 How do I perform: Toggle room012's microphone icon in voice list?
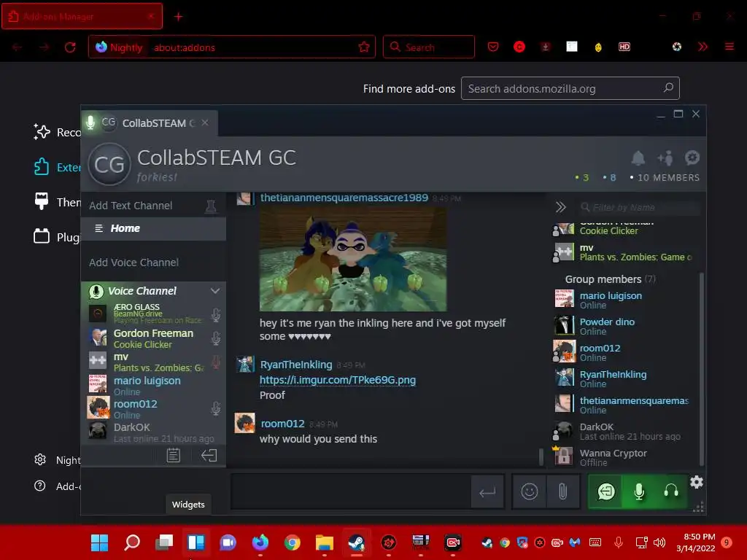(x=216, y=408)
